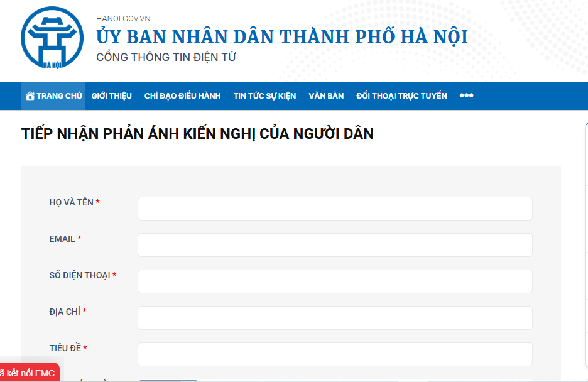Screen dimensions: 588x382
Task: Focus the Tiêu Đề input field
Action: pyautogui.click(x=335, y=354)
